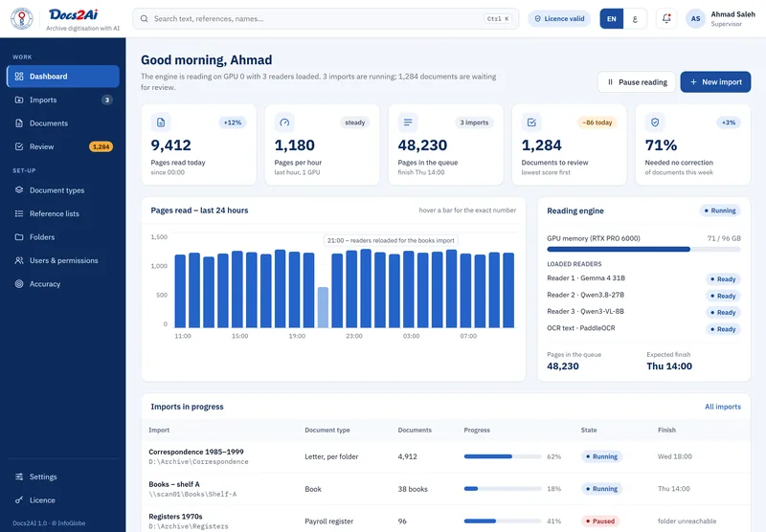Click the −86 today badge

597,122
